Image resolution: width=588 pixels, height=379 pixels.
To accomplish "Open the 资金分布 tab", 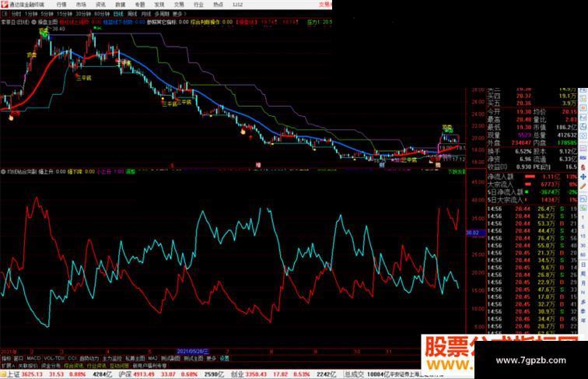I will point(51,366).
